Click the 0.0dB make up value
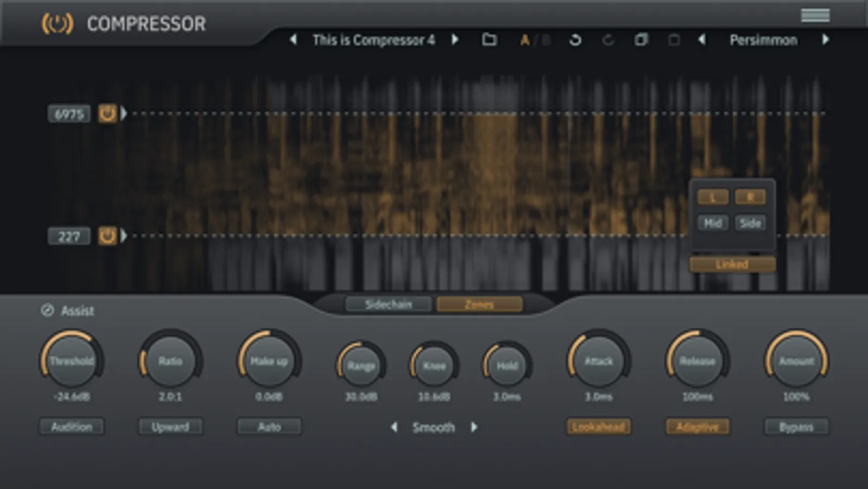This screenshot has height=489, width=868. tap(269, 397)
